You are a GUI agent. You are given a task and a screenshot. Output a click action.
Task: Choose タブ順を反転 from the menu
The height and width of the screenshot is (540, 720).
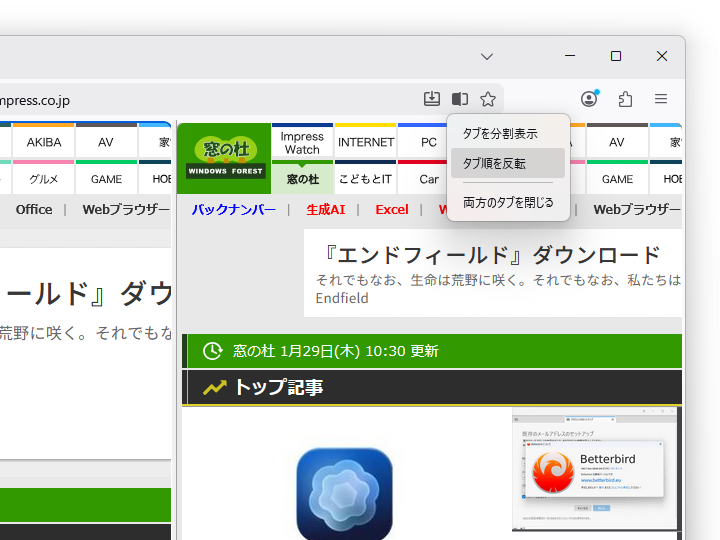point(508,163)
